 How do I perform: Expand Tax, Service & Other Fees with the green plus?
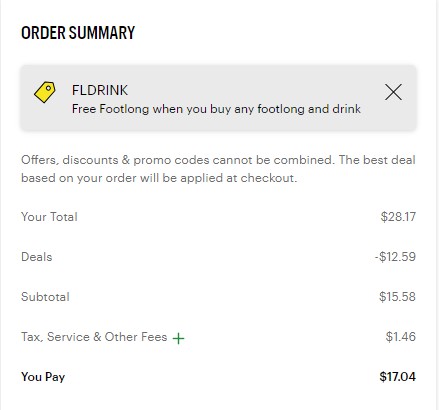tap(178, 338)
